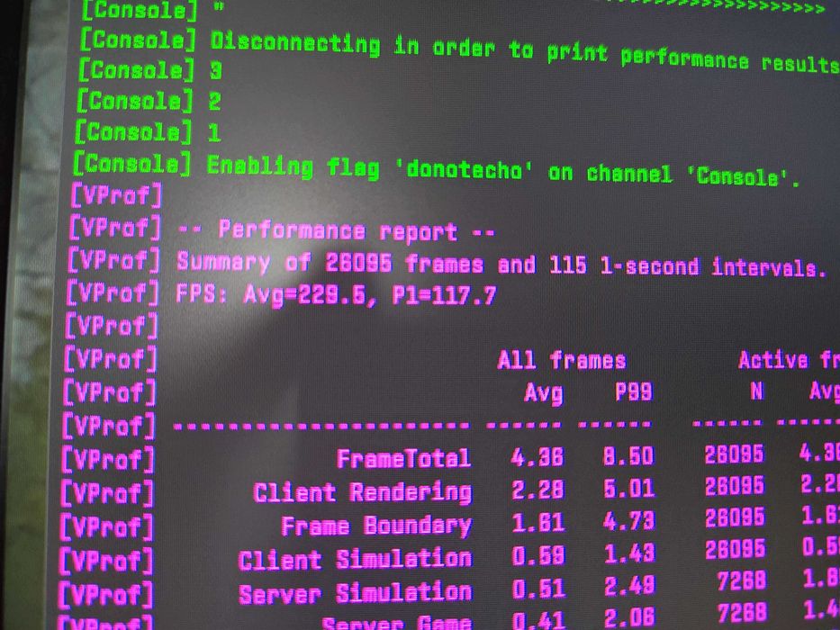
Task: Click the countdown line '[Console] 2'
Action: pos(149,101)
